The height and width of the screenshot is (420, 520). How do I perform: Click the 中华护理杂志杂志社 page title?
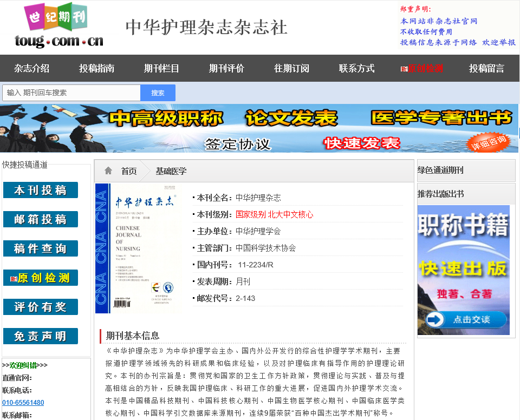[x=206, y=27]
